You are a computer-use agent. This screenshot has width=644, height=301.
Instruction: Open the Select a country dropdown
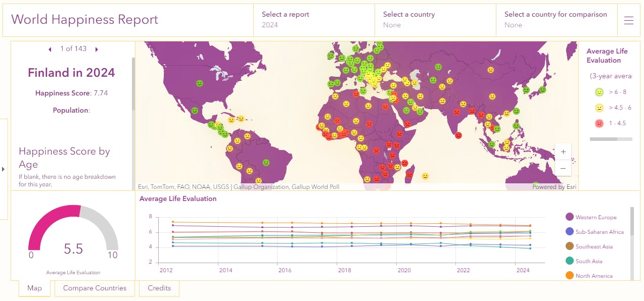coord(435,20)
